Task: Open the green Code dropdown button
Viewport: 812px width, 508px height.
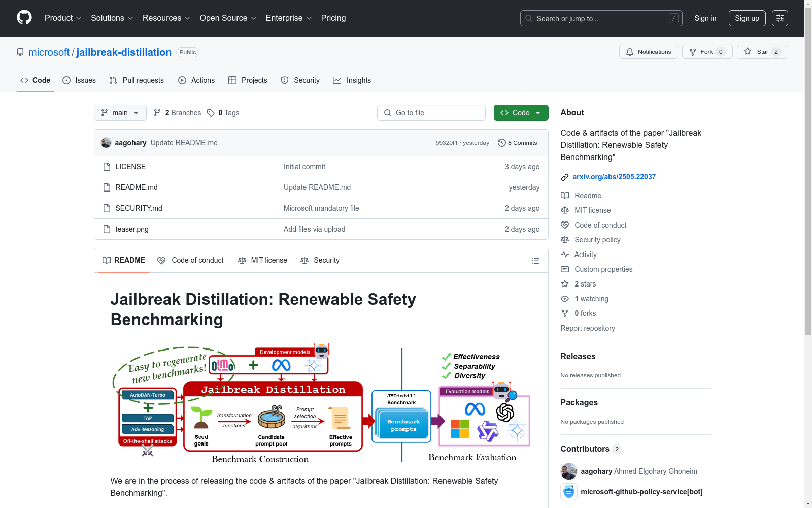Action: (521, 113)
